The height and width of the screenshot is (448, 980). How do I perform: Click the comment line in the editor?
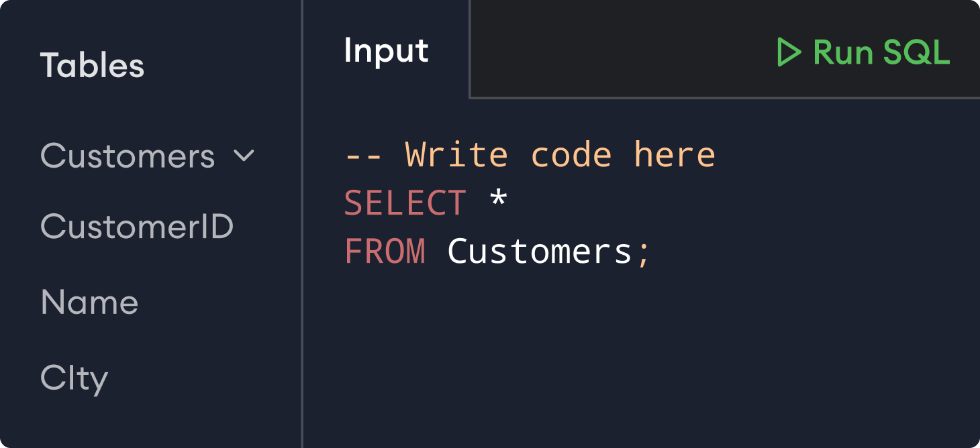coord(530,154)
